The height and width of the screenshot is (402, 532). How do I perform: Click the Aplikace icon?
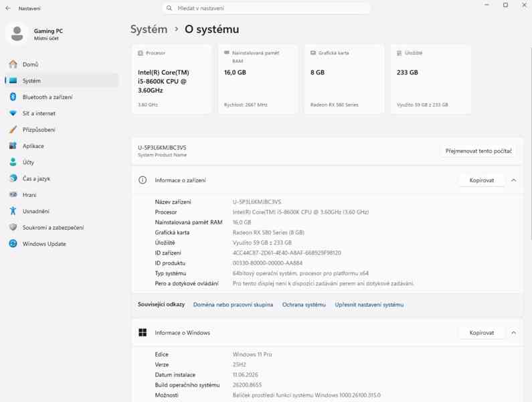13,146
